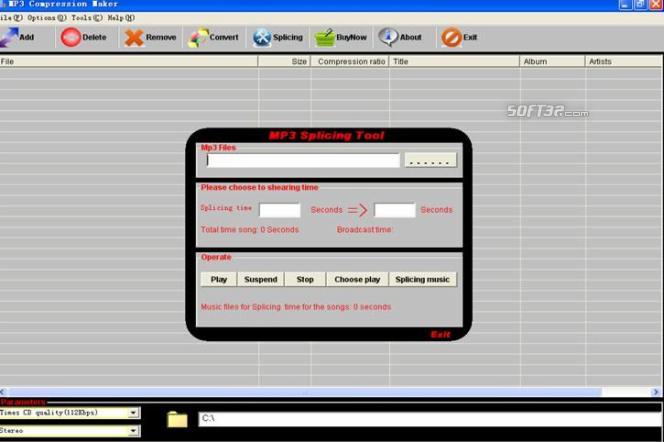Screen dimensions: 664x442
Task: Sort by the File column header
Action: click(x=129, y=61)
